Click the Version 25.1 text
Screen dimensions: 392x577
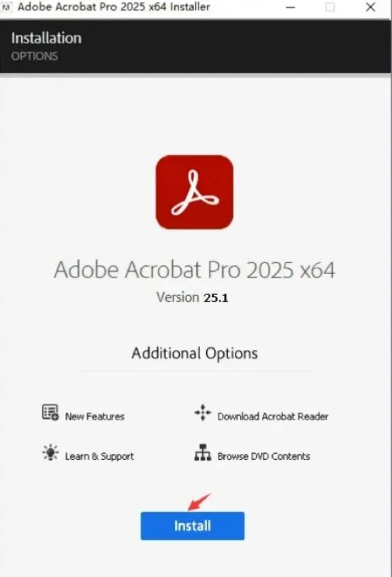tap(193, 297)
